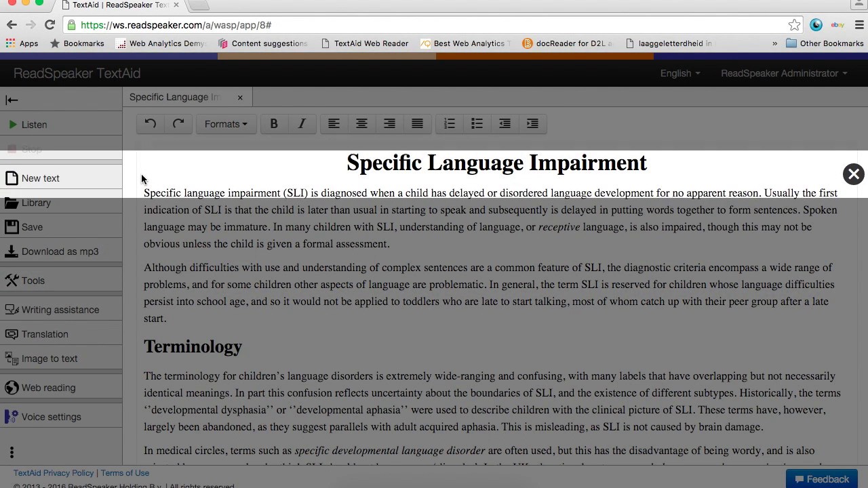The image size is (868, 488).
Task: Show the hidden bookmarks overflow chevron
Action: (x=774, y=43)
